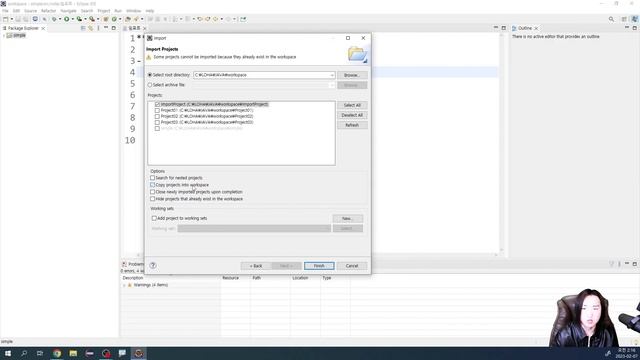Click the New Java Package icon
Viewport: 640px width, 360px height.
pos(106,19)
